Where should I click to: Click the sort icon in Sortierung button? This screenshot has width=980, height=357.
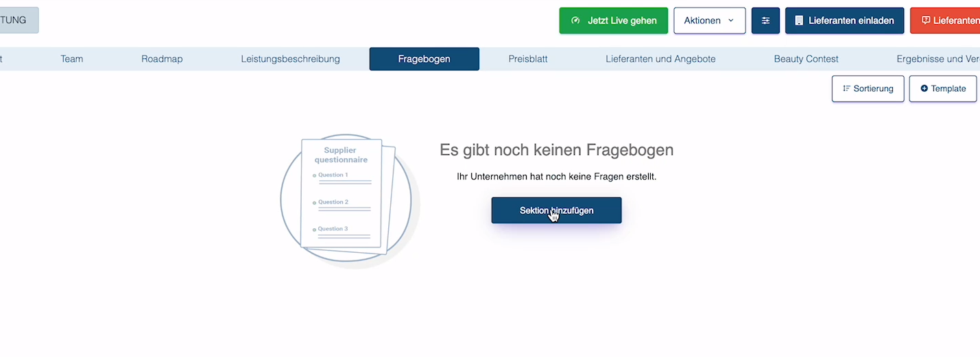[x=846, y=88]
